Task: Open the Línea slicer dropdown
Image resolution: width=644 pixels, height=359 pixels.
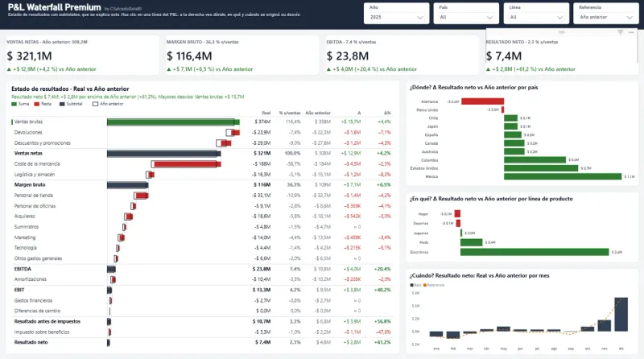Action: [536, 17]
